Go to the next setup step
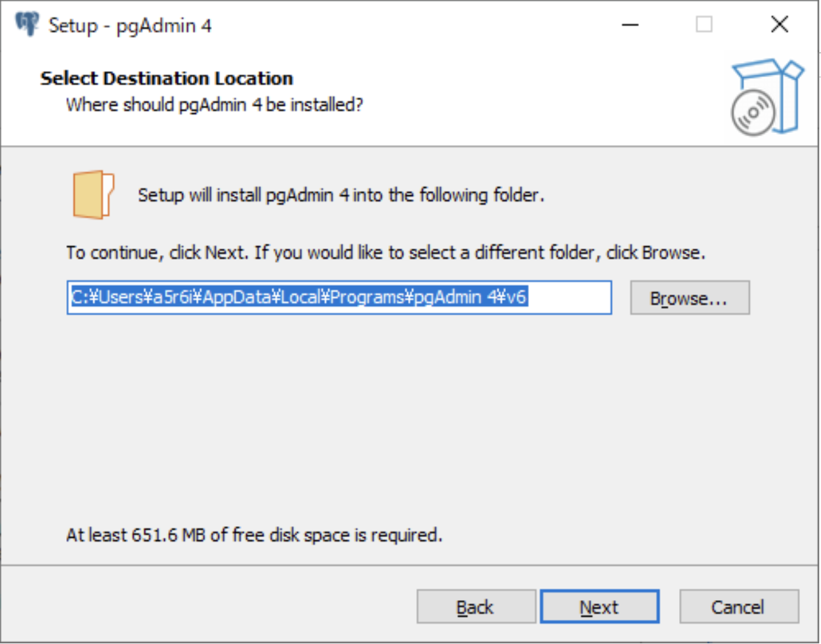The height and width of the screenshot is (644, 821). [x=600, y=606]
